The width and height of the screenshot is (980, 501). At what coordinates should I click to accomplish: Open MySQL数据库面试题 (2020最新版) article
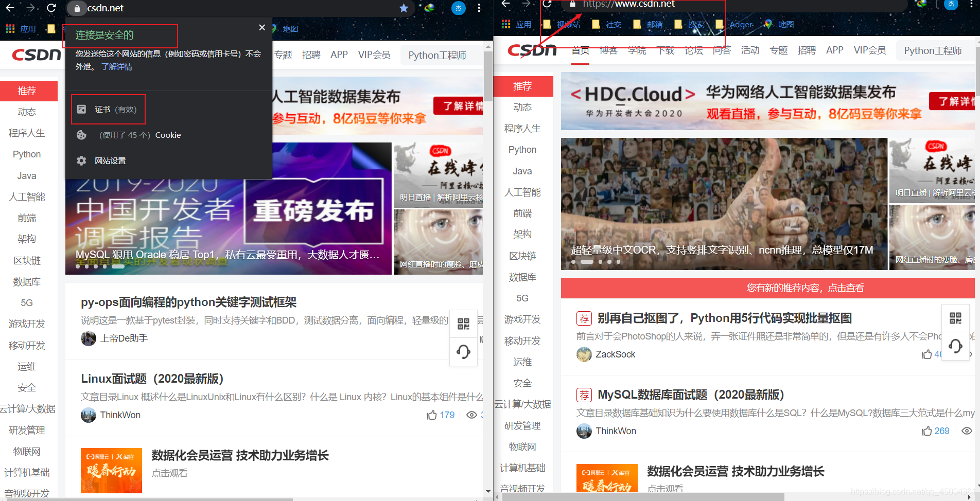pos(691,395)
